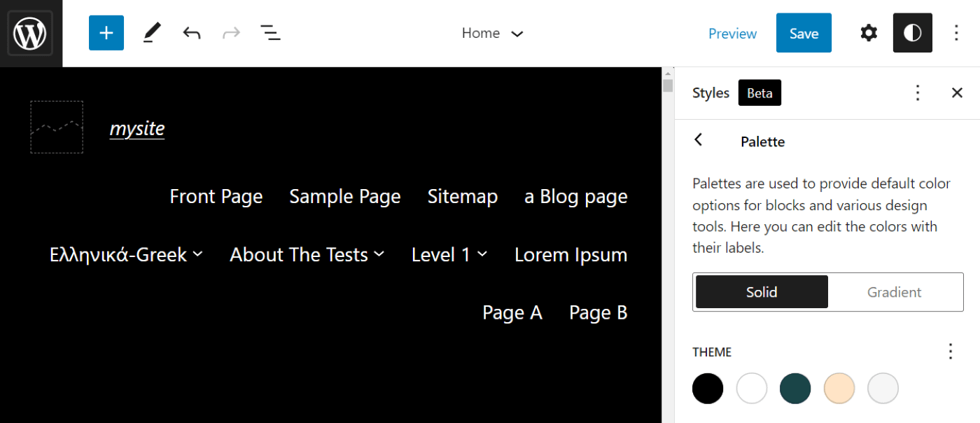The height and width of the screenshot is (423, 980).
Task: Undo the last change
Action: pyautogui.click(x=192, y=33)
